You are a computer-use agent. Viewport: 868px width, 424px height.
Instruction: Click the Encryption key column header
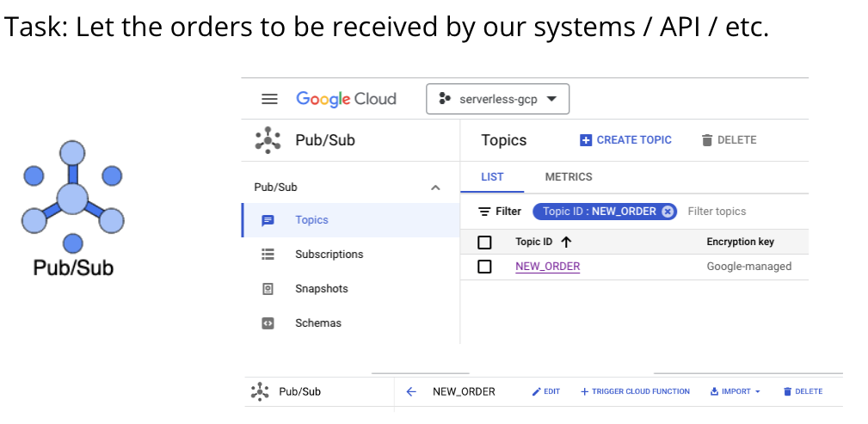pos(740,242)
